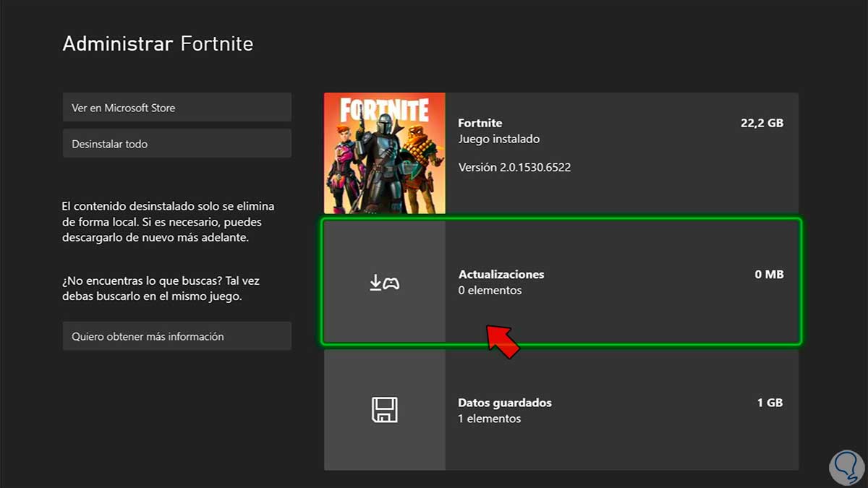Click the 1 GB size value
This screenshot has width=868, height=488.
770,403
